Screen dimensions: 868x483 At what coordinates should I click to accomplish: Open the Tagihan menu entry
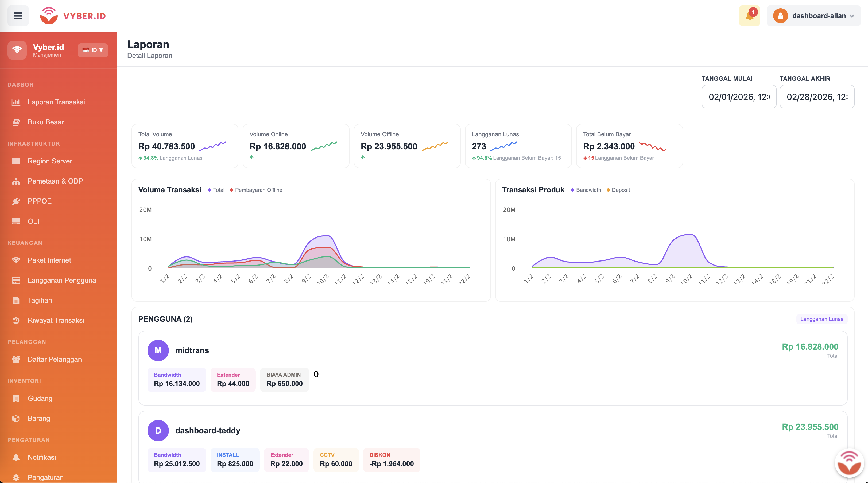click(40, 300)
